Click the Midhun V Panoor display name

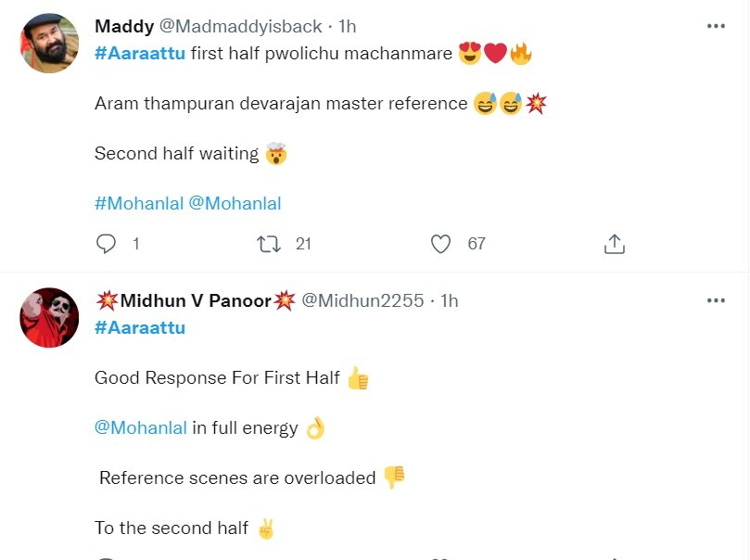pyautogui.click(x=196, y=300)
